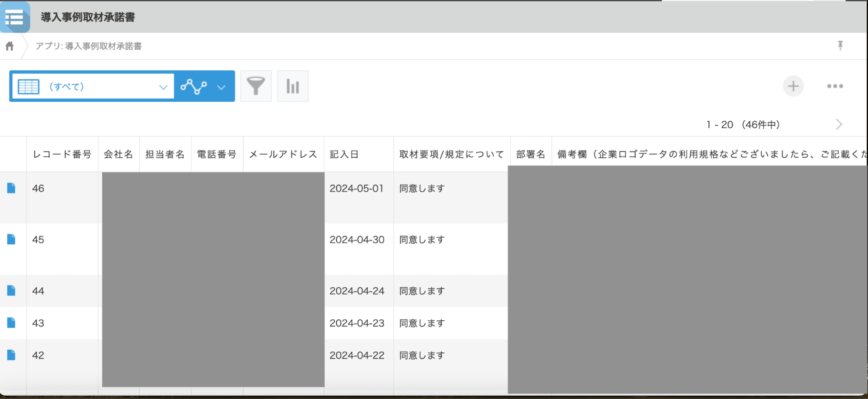This screenshot has width=868, height=399.
Task: Sort by レコード番号 column header
Action: point(62,154)
